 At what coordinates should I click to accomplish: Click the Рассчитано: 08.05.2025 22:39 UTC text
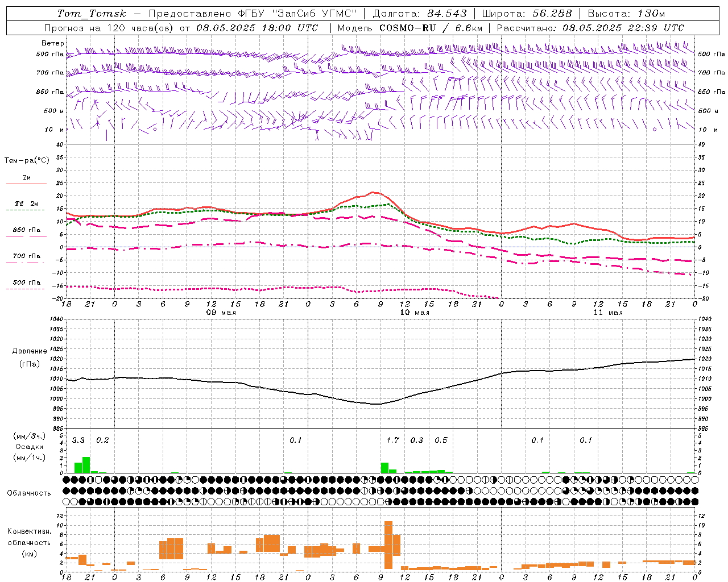click(x=590, y=28)
